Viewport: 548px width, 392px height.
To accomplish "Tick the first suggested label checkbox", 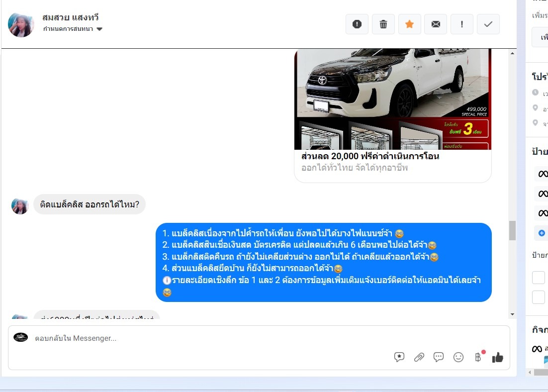I will coord(539,277).
